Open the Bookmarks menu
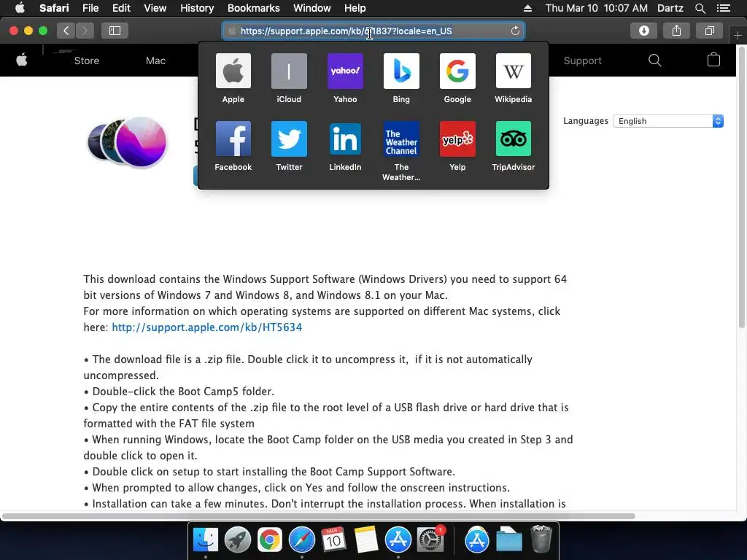Viewport: 747px width, 560px height. coord(253,8)
